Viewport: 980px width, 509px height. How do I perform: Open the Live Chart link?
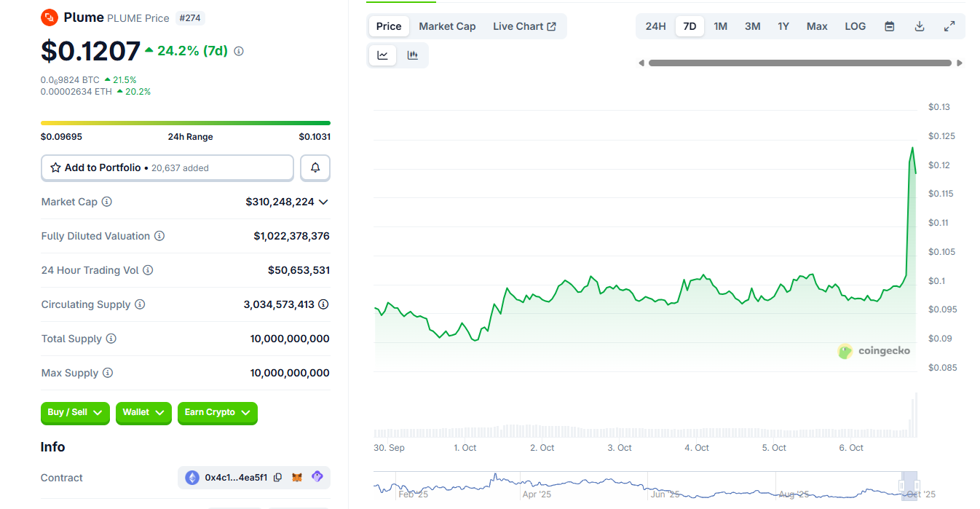pos(524,26)
